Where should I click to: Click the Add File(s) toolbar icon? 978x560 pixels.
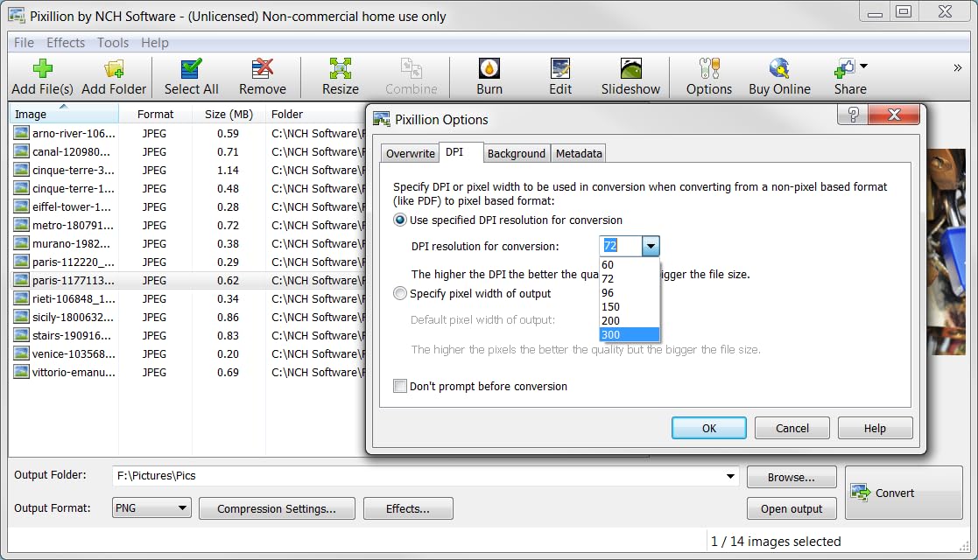click(x=42, y=68)
